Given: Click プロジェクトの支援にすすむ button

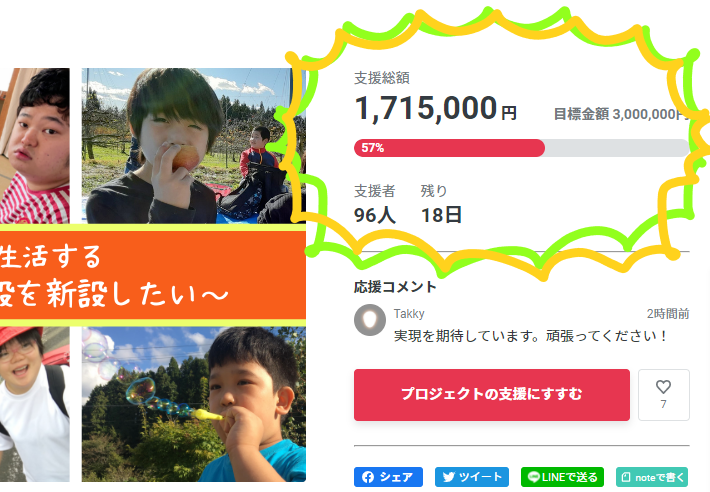Looking at the screenshot, I should pos(492,395).
